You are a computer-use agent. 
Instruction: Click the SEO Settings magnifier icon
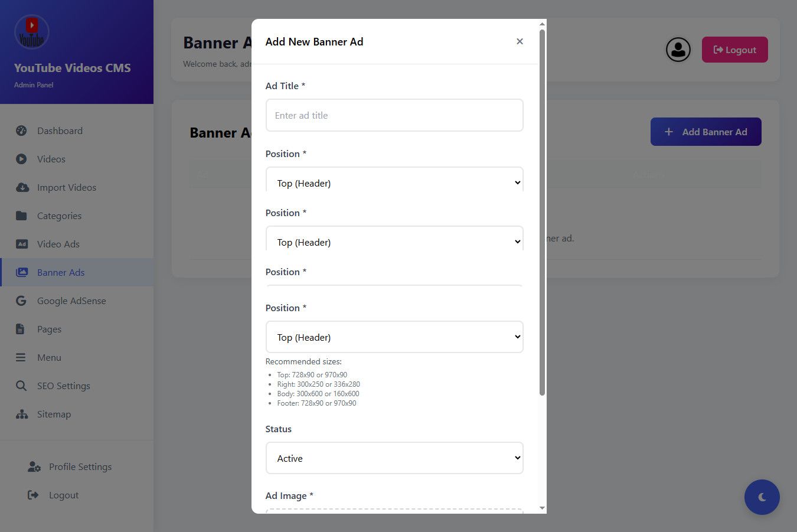[x=21, y=386]
